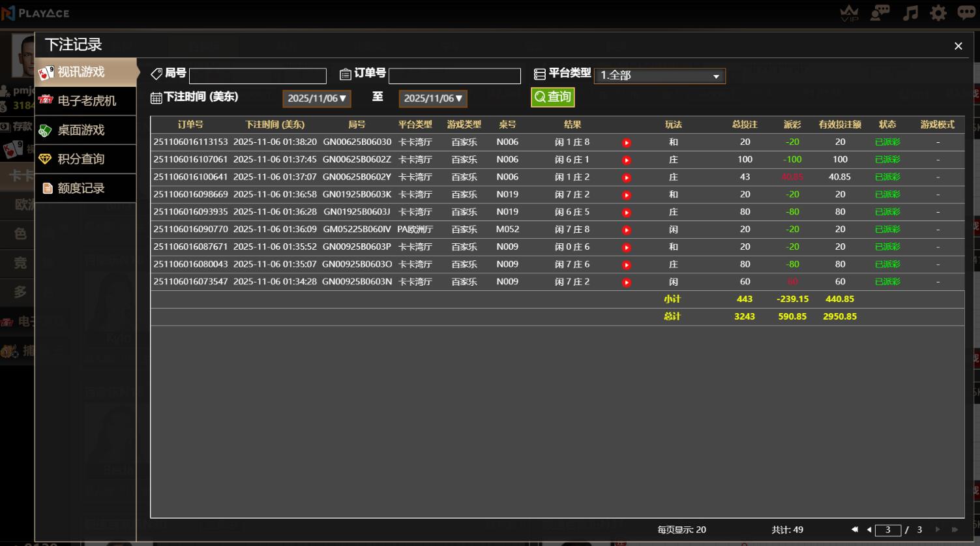Open settings via the gear icon
Image resolution: width=980 pixels, height=546 pixels.
pos(938,13)
